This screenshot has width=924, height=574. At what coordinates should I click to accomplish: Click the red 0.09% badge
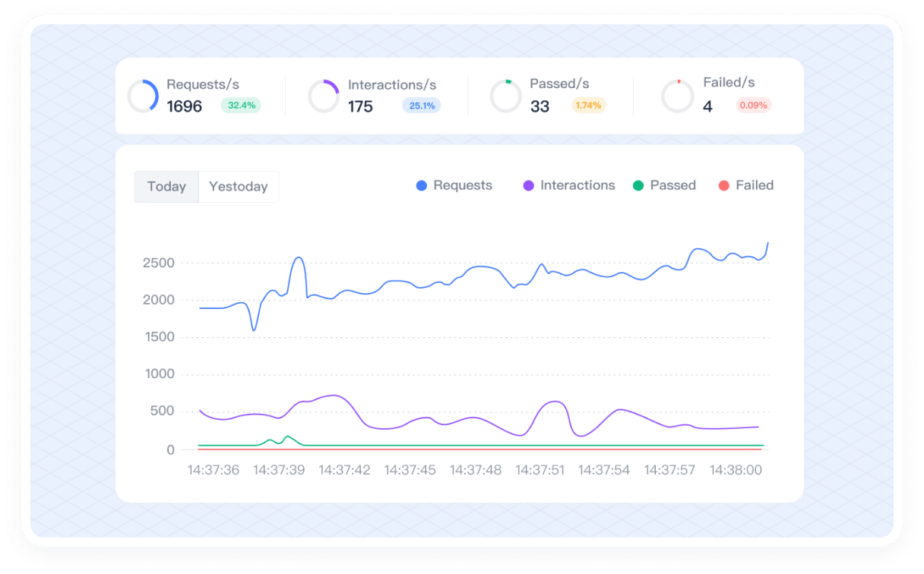[x=753, y=106]
